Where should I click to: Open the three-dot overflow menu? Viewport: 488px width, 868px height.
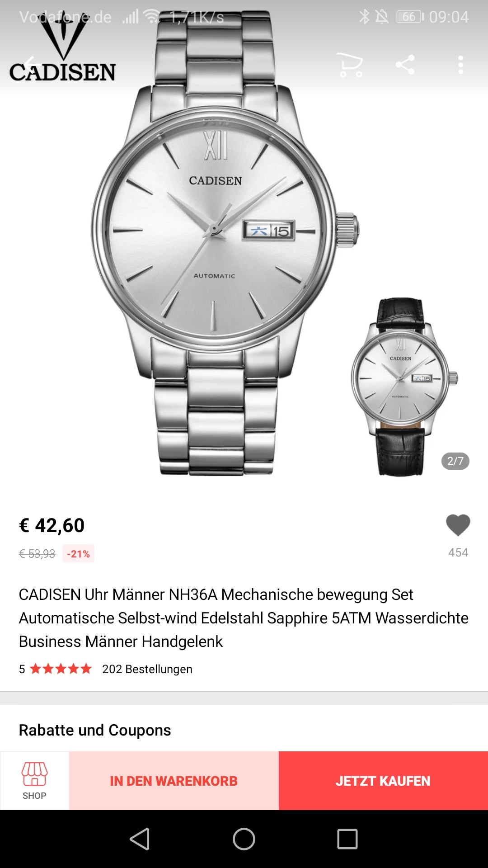[x=460, y=65]
